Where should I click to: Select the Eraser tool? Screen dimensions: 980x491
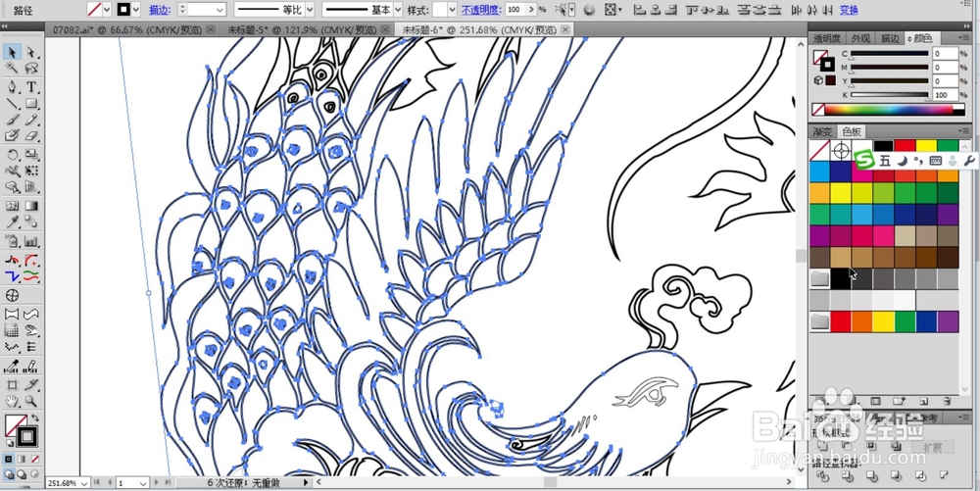[x=31, y=135]
